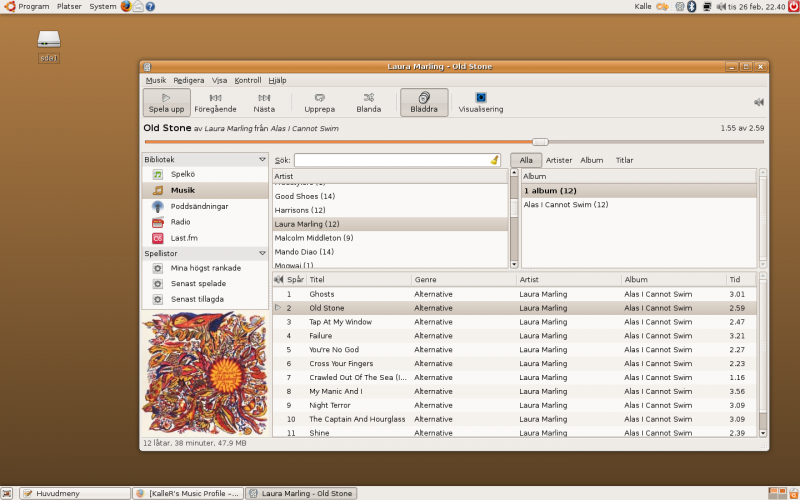Click the song progress slider

[x=540, y=142]
